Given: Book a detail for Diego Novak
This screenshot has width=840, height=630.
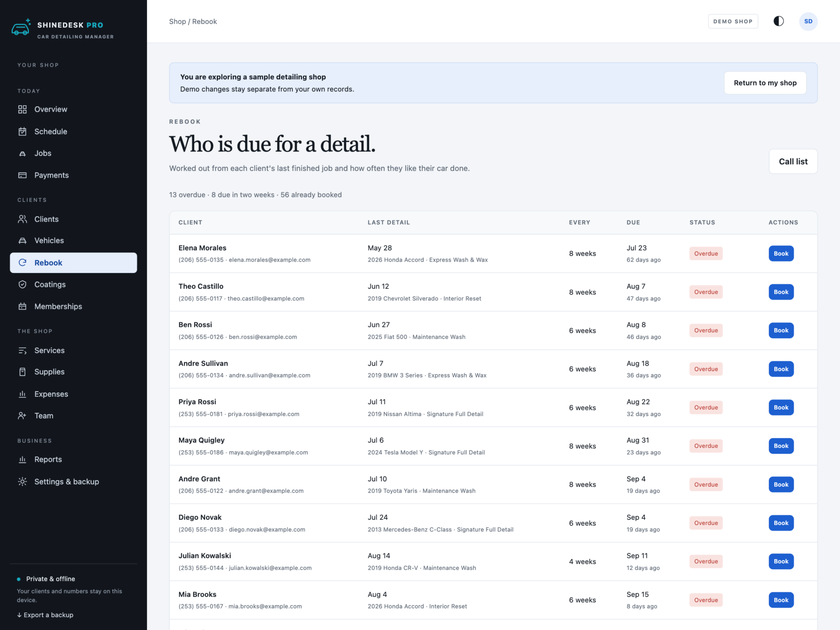Looking at the screenshot, I should [x=781, y=523].
